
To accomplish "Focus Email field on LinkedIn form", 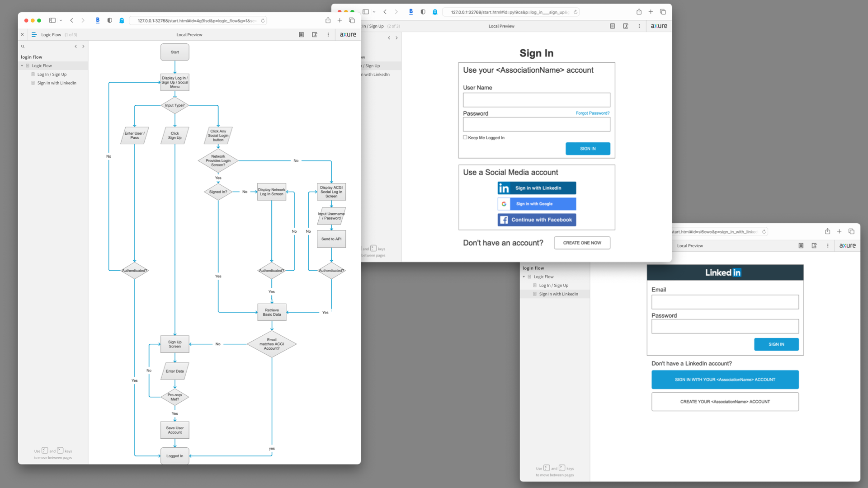I will pyautogui.click(x=725, y=302).
